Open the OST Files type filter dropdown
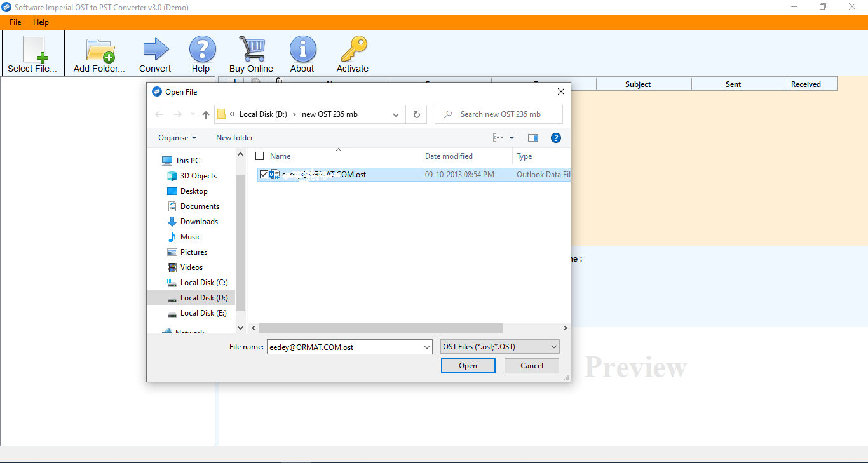This screenshot has width=868, height=463. (x=500, y=347)
